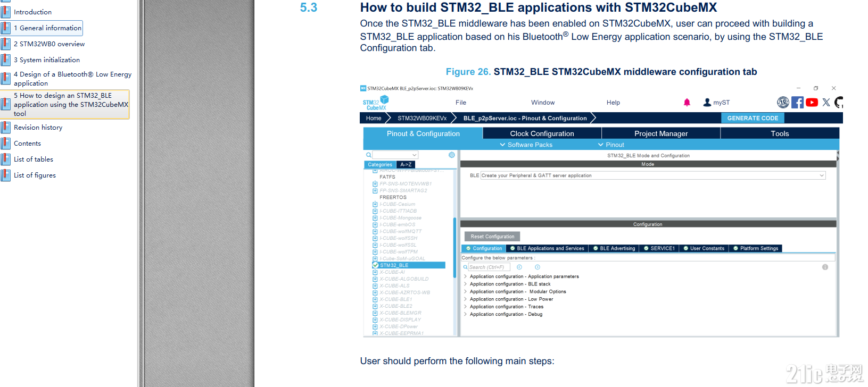Viewport: 868px width, 387px height.
Task: Click the notification bell icon in STM32CubeMX
Action: pos(687,103)
